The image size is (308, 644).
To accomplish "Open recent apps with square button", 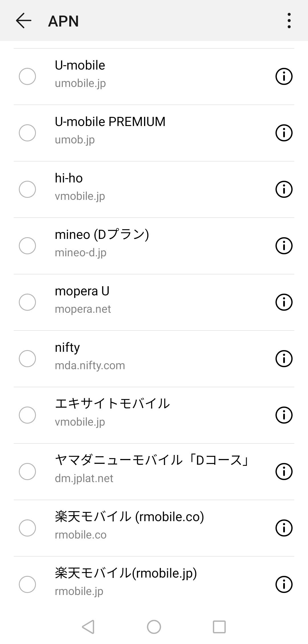I will 219,627.
